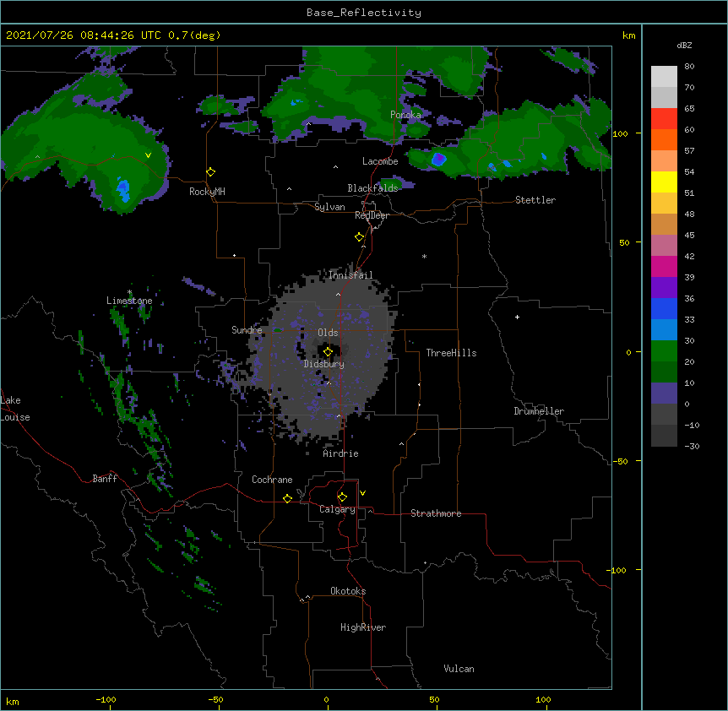Screen dimensions: 728x711
Task: Select the yellow 54 dBZ legend swatch
Action: click(664, 182)
